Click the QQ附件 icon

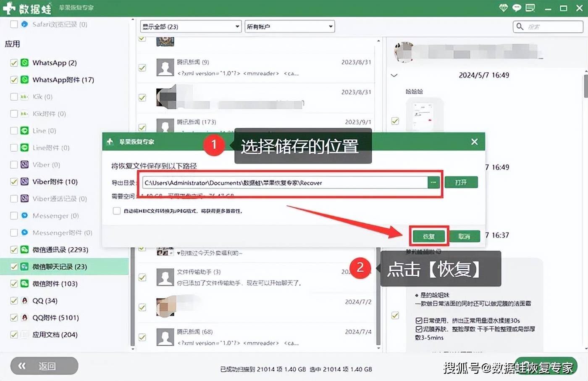(25, 317)
